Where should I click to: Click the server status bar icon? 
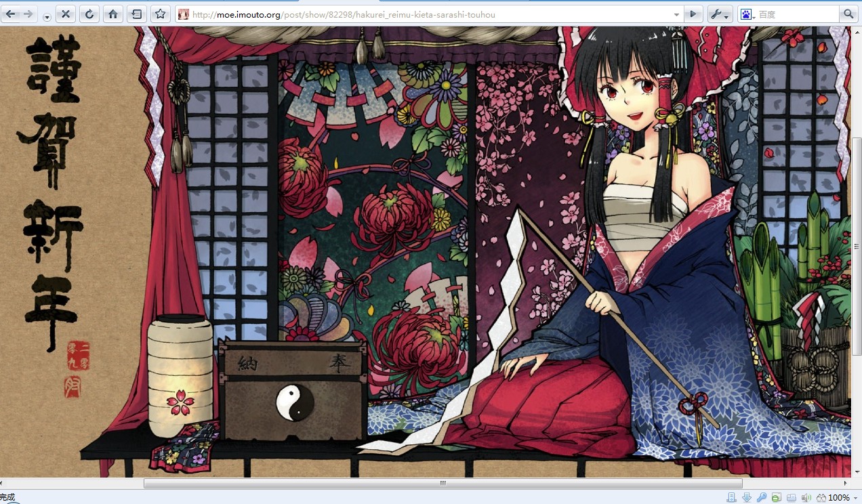click(x=731, y=498)
